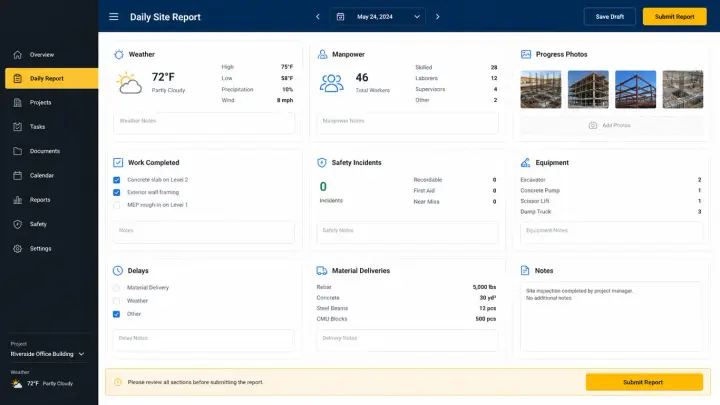Click the Settings gear icon
Image resolution: width=720 pixels, height=405 pixels.
click(x=17, y=248)
